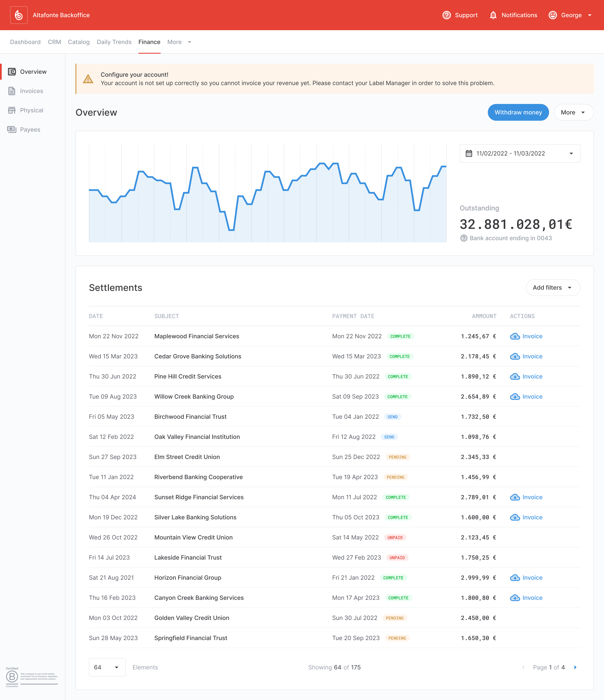Go to Payees sidebar section

(30, 129)
